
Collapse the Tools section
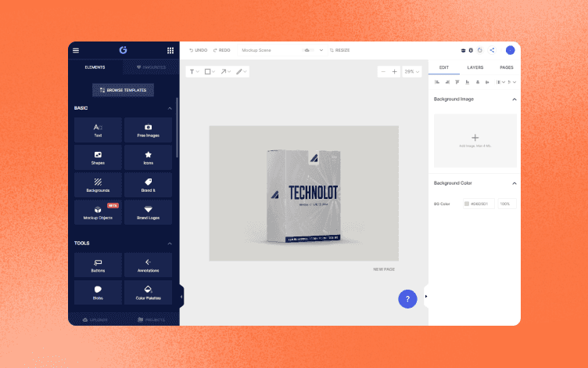pyautogui.click(x=170, y=244)
